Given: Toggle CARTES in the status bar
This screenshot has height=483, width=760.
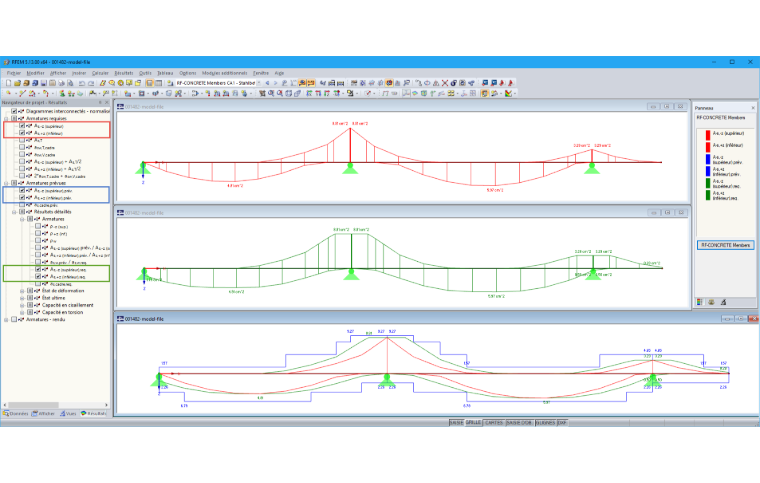Looking at the screenshot, I should click(494, 423).
